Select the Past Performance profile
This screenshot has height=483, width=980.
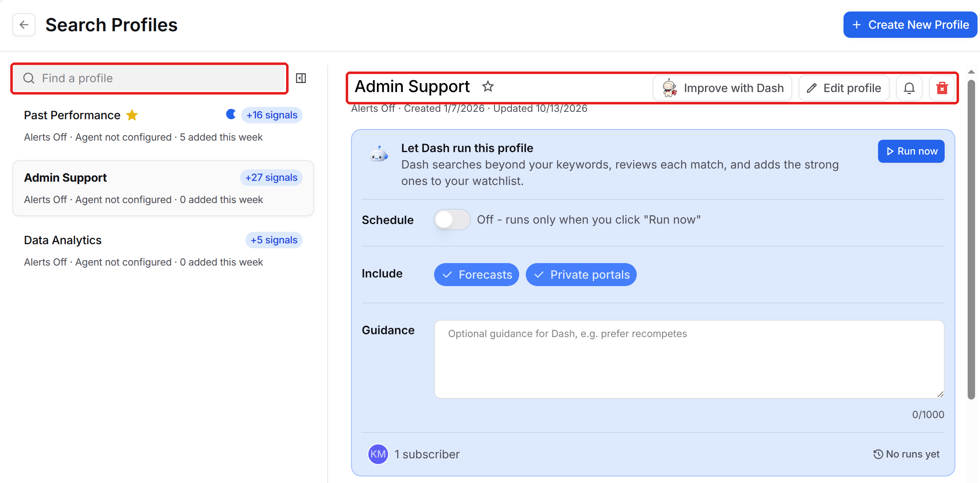(x=163, y=126)
